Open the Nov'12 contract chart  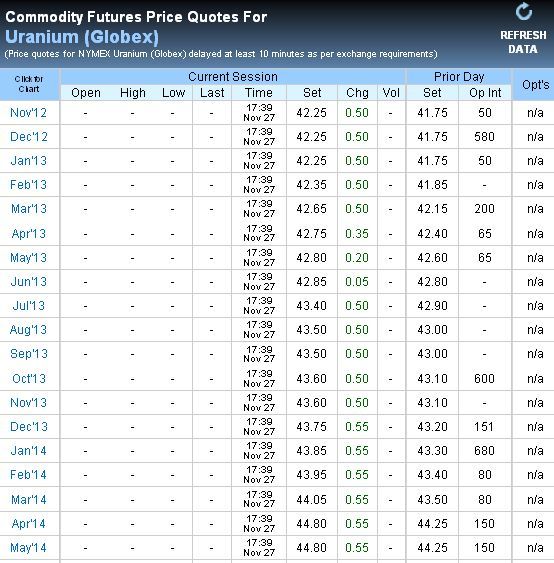pos(28,113)
